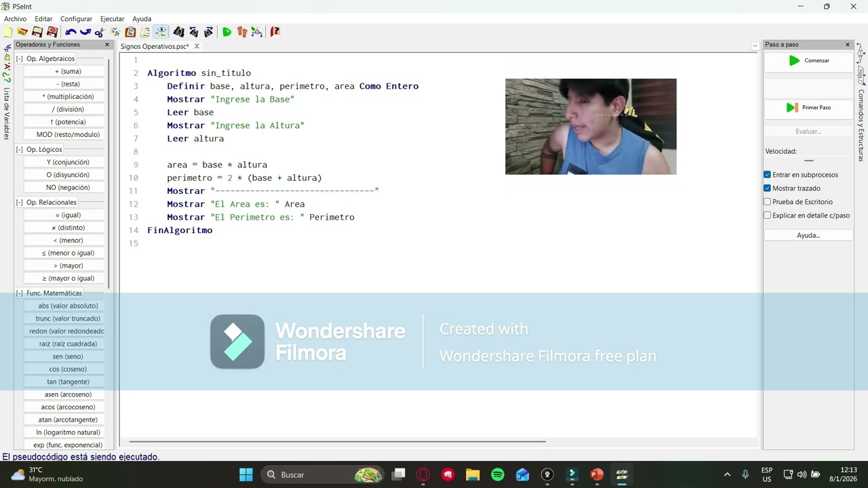Image resolution: width=868 pixels, height=488 pixels.
Task: Click the Comenzar button
Action: click(x=808, y=61)
